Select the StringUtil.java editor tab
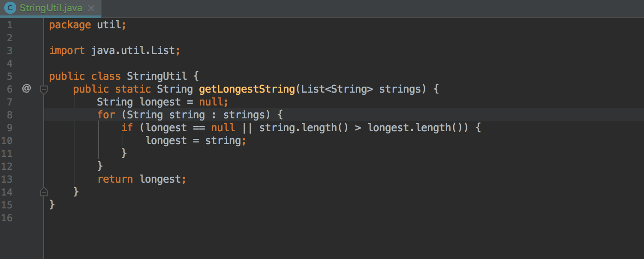The height and width of the screenshot is (259, 644). pyautogui.click(x=51, y=8)
